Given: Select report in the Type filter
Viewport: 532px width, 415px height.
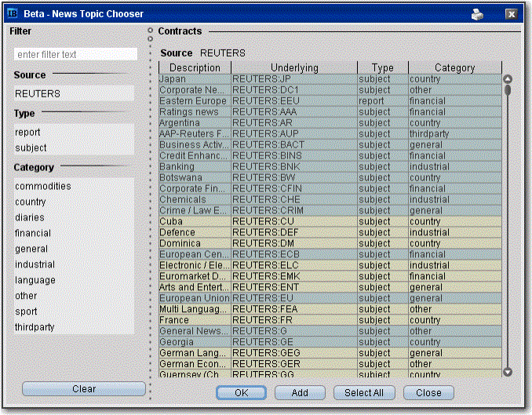Looking at the screenshot, I should 74,132.
